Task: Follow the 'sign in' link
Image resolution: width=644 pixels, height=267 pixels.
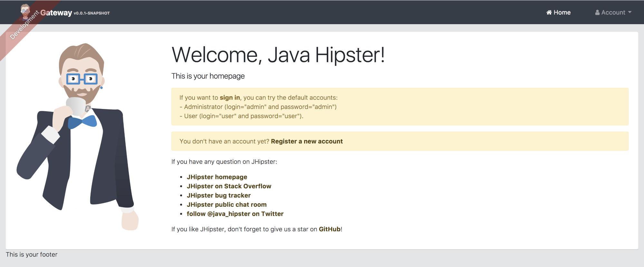Action: (x=230, y=97)
